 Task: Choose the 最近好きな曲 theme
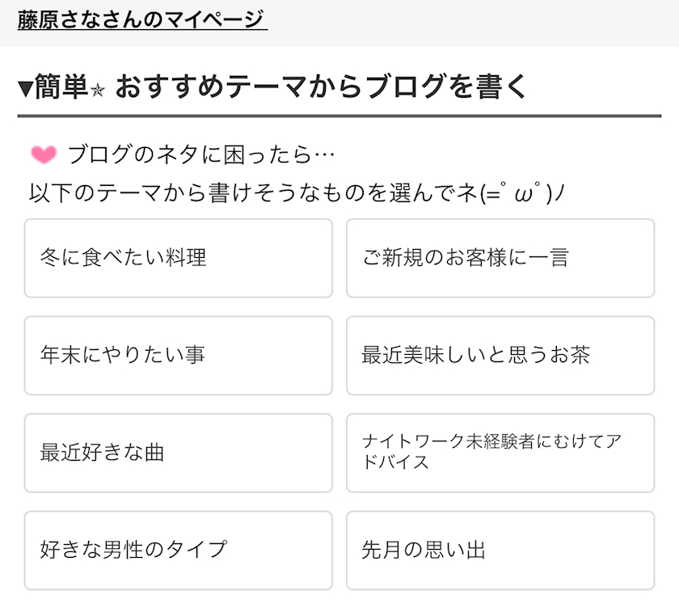[x=178, y=453]
